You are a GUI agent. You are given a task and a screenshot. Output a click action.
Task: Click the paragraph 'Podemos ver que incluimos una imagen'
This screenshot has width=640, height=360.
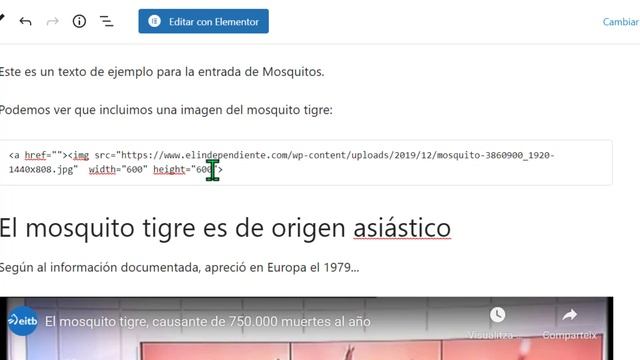coord(166,110)
